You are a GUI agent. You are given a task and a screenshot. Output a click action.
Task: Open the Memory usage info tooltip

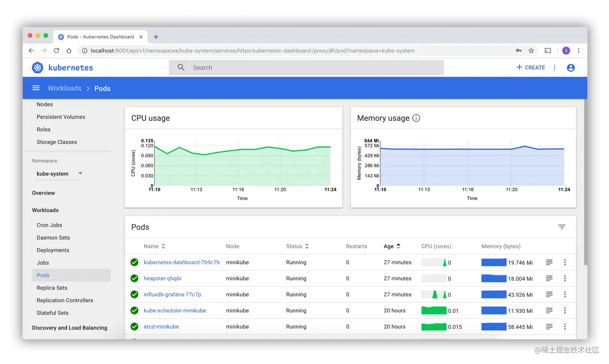coord(416,118)
